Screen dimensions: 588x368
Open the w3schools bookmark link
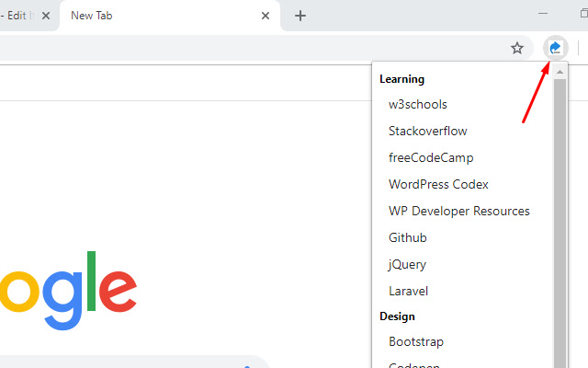point(418,104)
